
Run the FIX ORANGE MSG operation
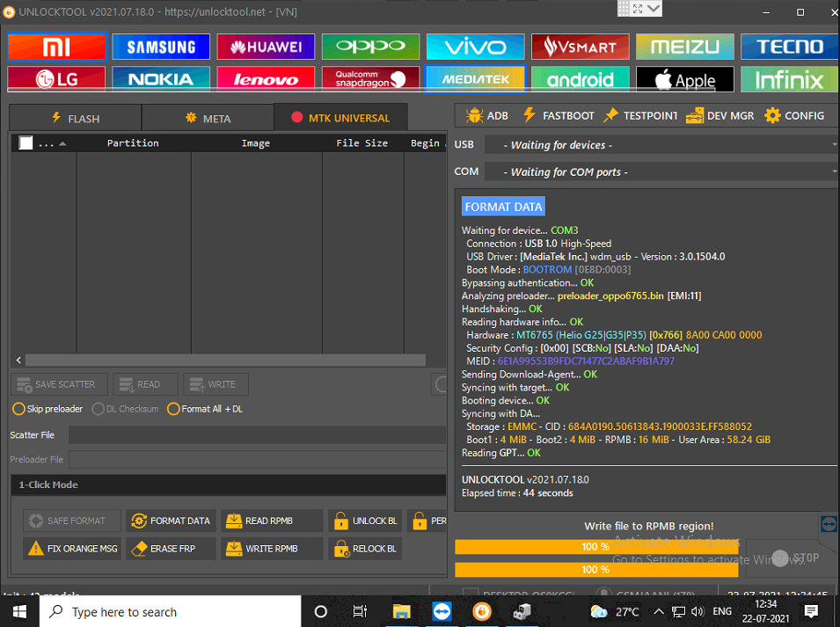(x=72, y=548)
